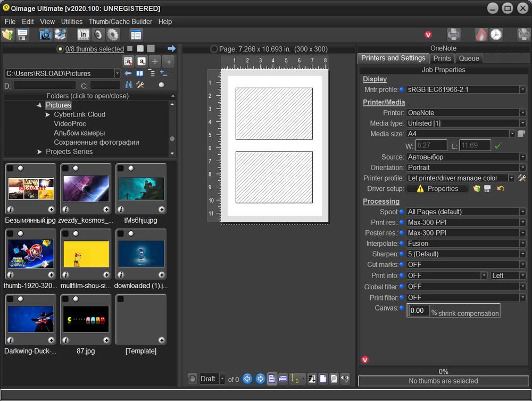Switch to the Queue tab

[469, 59]
